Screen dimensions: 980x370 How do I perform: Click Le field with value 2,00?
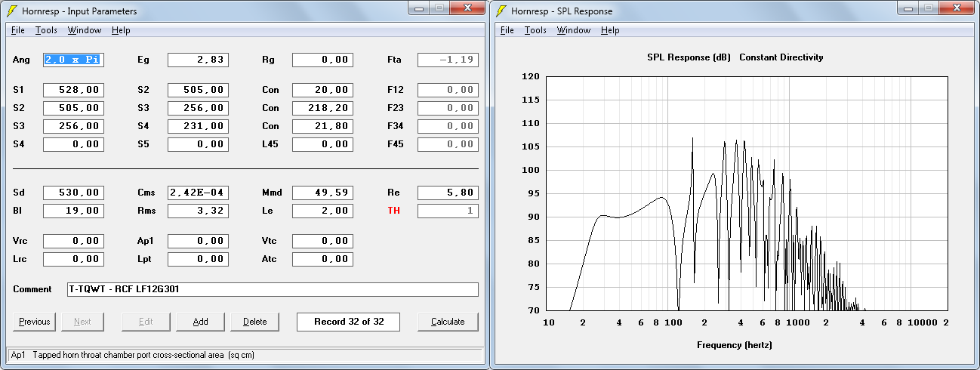tap(322, 211)
